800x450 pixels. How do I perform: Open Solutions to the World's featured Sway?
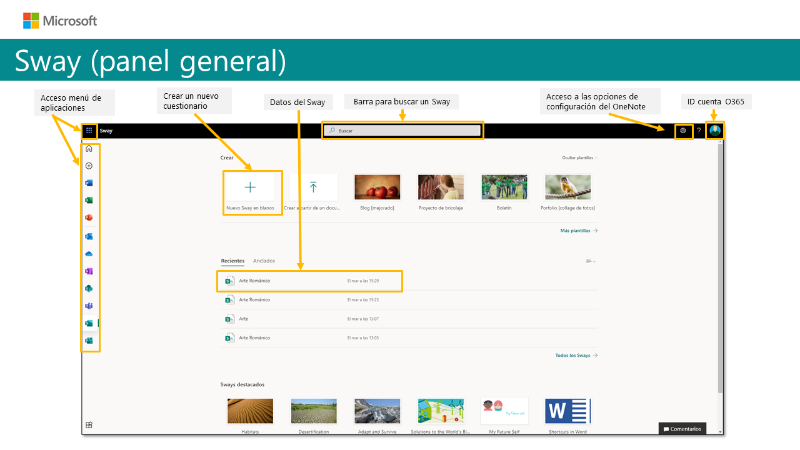pos(441,415)
